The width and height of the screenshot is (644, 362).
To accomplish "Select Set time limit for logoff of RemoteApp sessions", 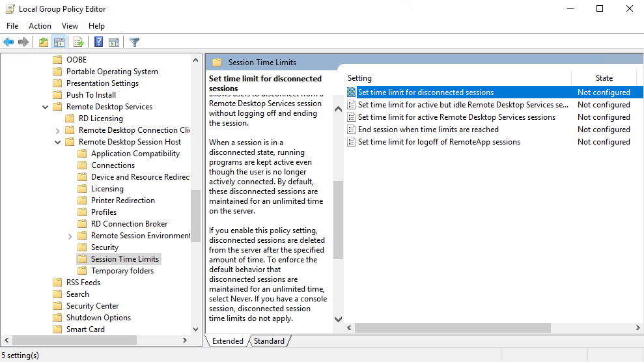I will coord(439,142).
